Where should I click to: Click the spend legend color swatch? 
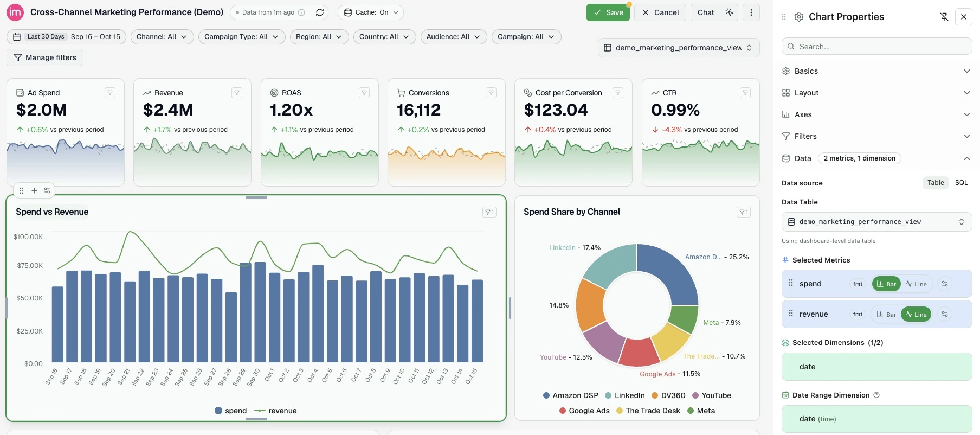pyautogui.click(x=218, y=411)
